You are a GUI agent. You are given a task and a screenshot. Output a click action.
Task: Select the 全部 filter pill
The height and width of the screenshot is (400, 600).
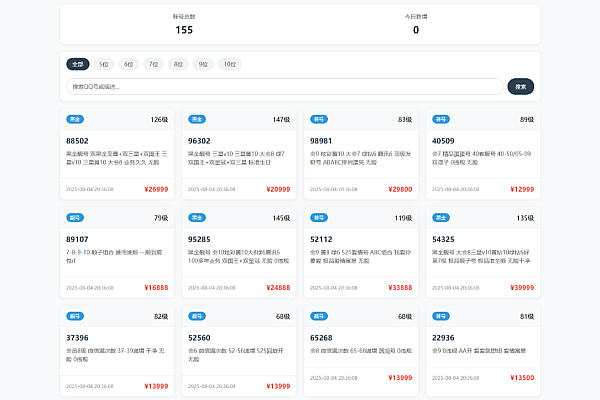coord(78,64)
